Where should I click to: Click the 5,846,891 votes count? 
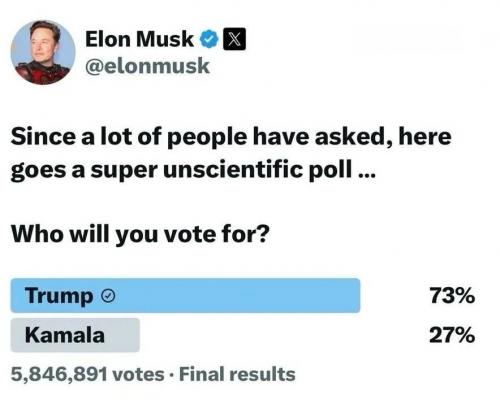click(88, 374)
